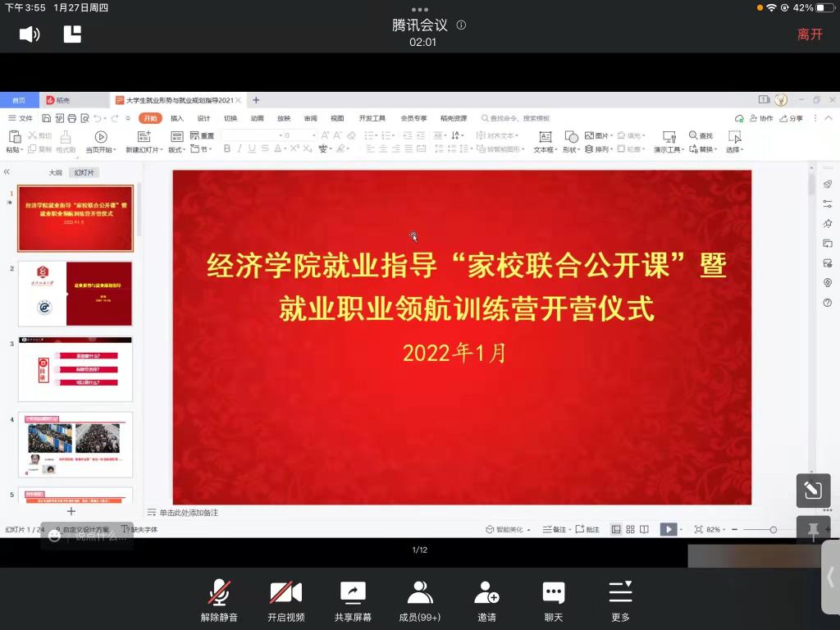Click the print preview icon
This screenshot has width=840, height=630.
[x=84, y=118]
